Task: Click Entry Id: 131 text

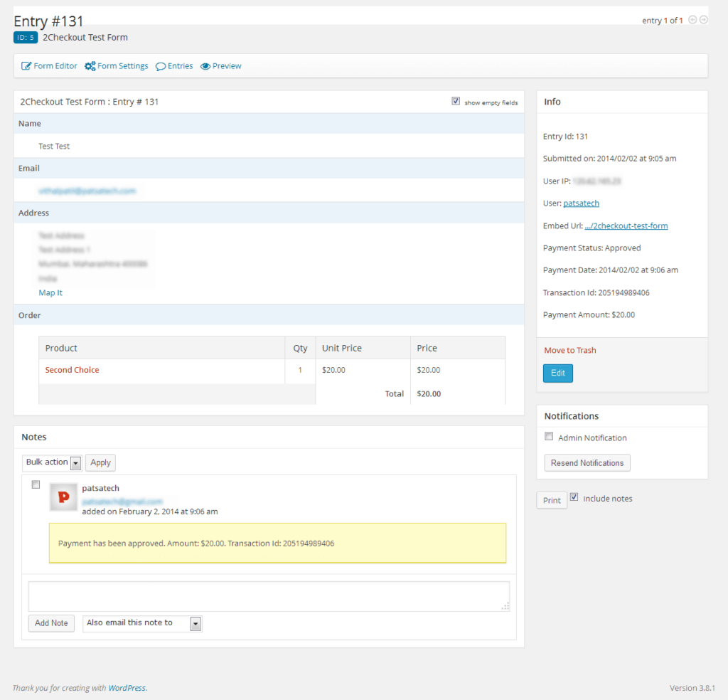Action: click(565, 137)
